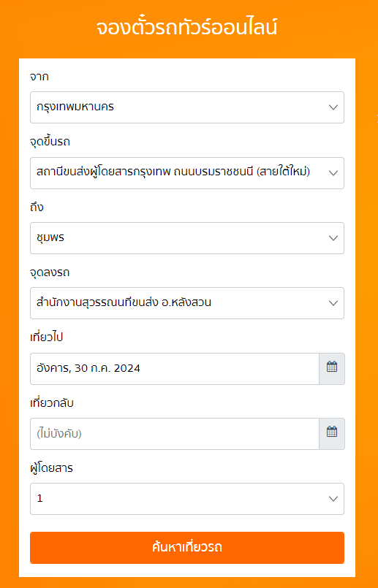Click the departure date field อังคาร, 30 ก.ค. 2024
Image resolution: width=378 pixels, height=588 pixels.
(175, 368)
